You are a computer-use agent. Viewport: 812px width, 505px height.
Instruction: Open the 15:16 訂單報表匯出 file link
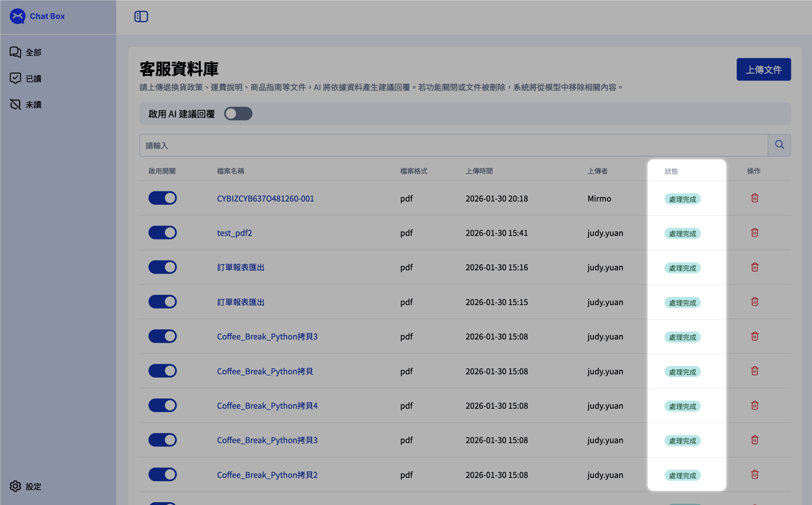(x=240, y=267)
